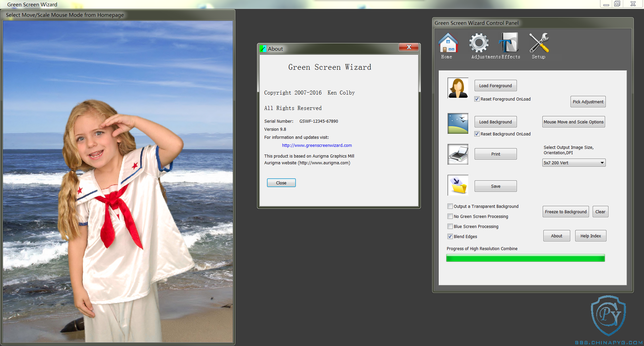
Task: Expand the 5x7 200 Vert dropdown
Action: pyautogui.click(x=574, y=163)
